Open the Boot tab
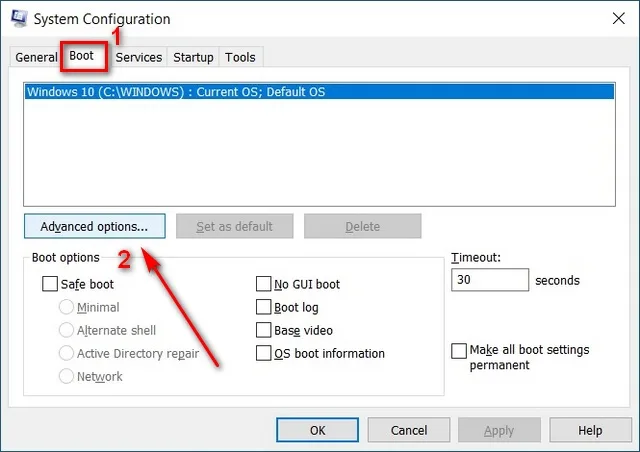 [x=82, y=56]
